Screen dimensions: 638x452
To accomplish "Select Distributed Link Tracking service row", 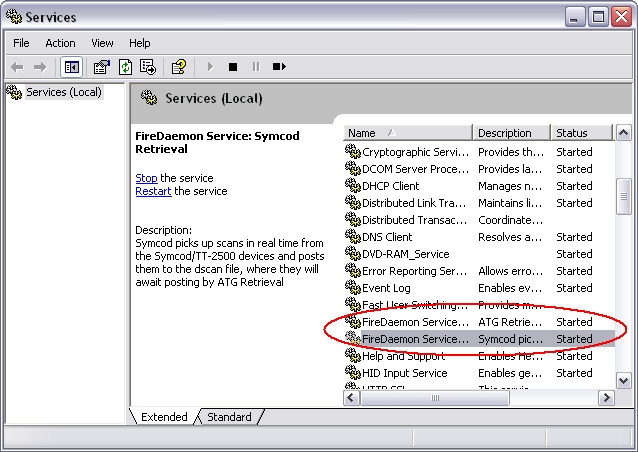I will point(479,203).
